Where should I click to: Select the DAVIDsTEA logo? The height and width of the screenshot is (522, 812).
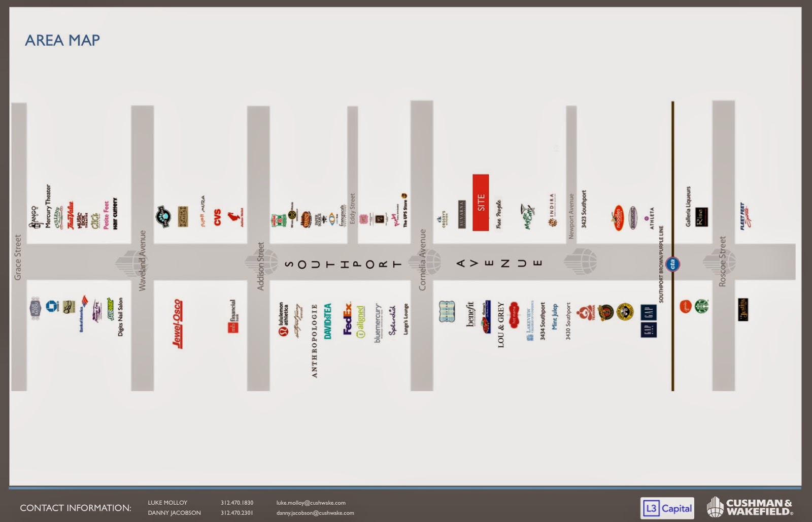[328, 321]
